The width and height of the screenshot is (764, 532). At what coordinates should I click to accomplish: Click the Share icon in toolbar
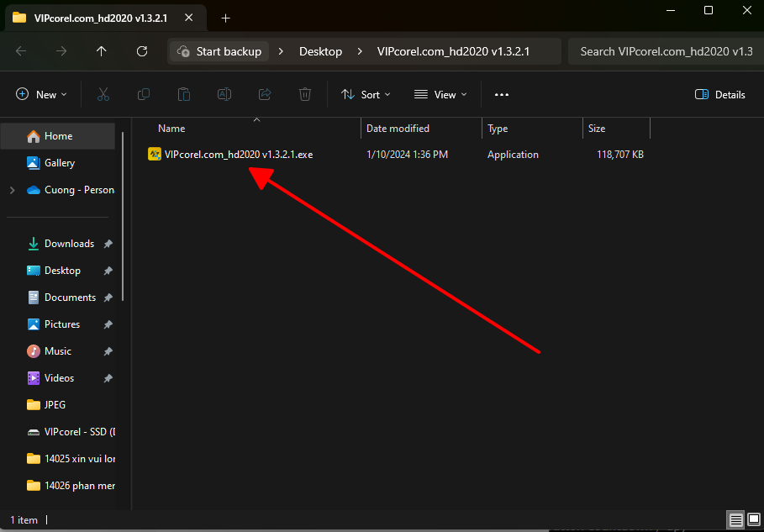(265, 94)
